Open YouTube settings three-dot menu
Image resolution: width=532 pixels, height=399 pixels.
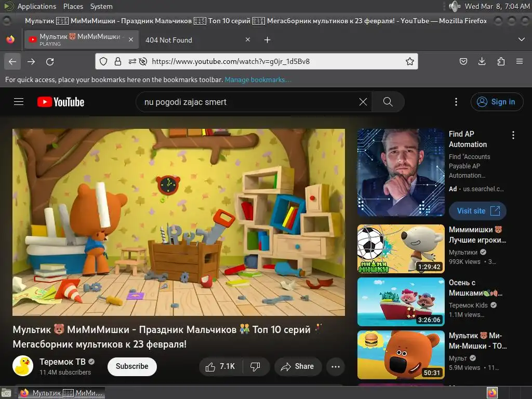[x=456, y=102]
